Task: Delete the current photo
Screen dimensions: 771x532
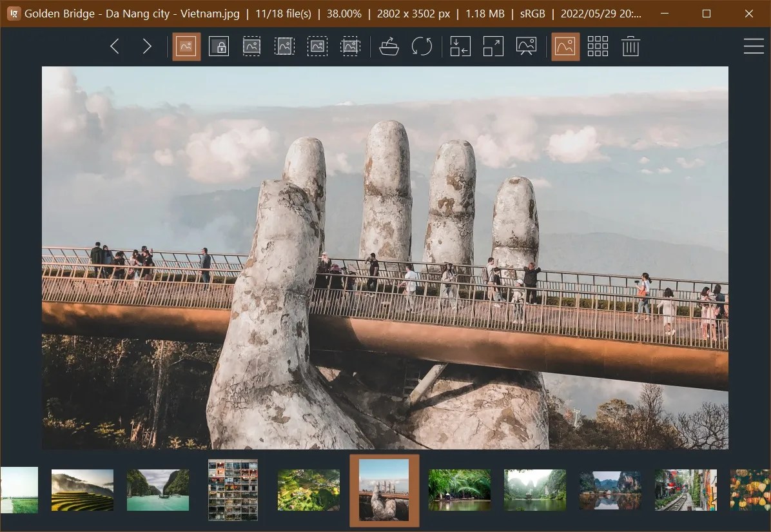Action: [x=630, y=46]
